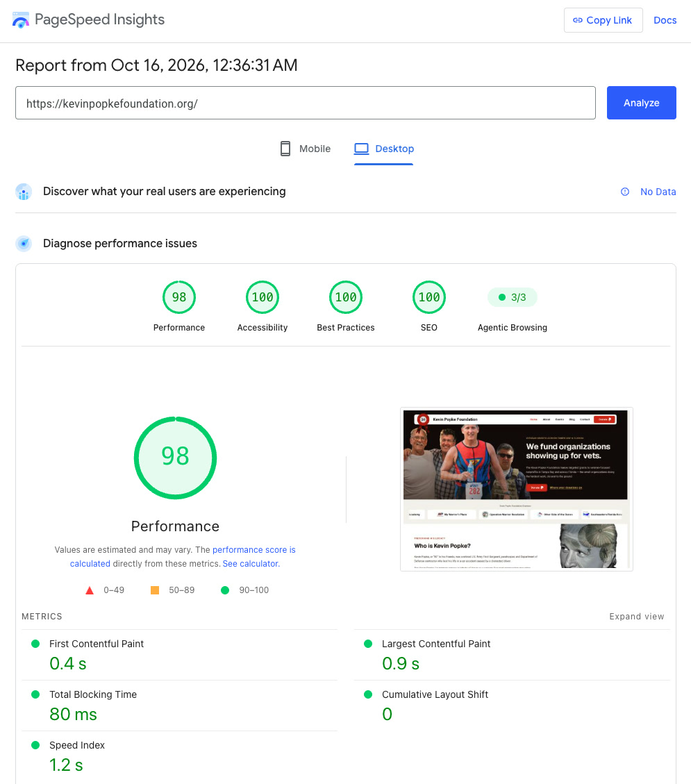
Task: Click the No Data info icon
Action: [x=625, y=192]
